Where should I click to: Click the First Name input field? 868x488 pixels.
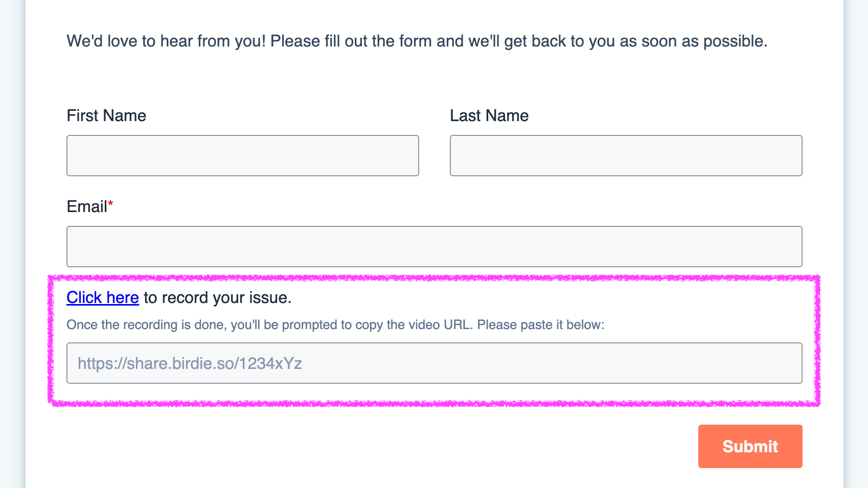(x=243, y=155)
